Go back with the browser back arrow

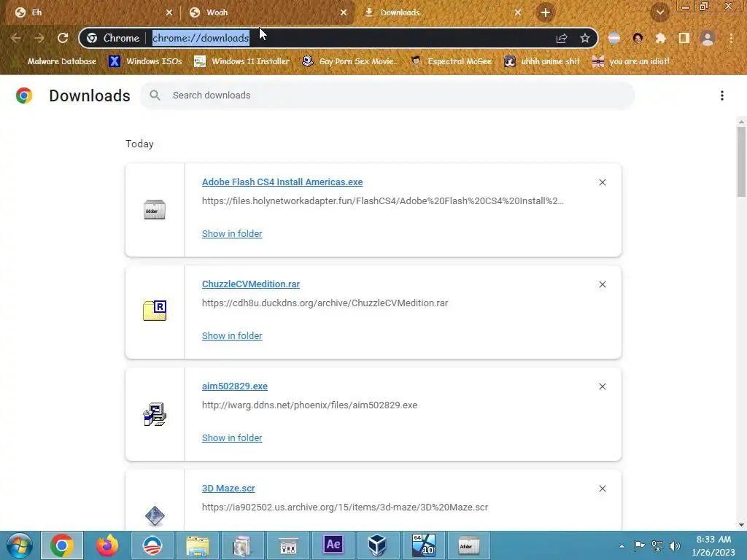[x=16, y=38]
